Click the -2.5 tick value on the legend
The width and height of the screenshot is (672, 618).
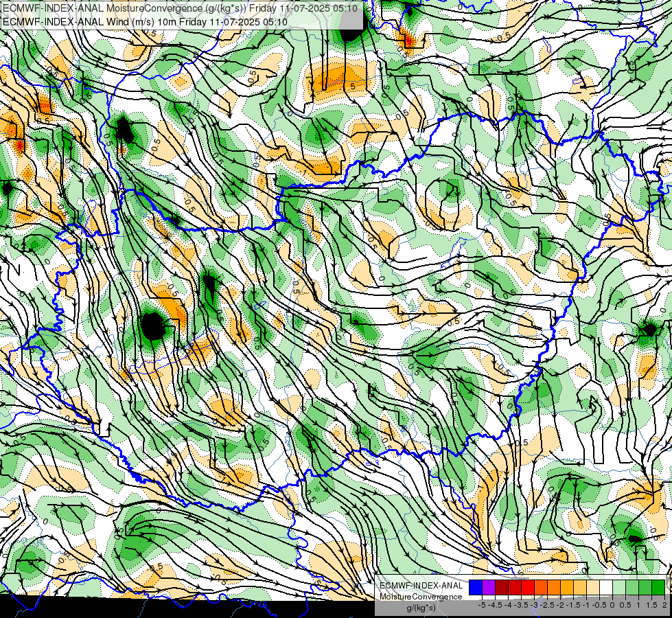coord(547,605)
